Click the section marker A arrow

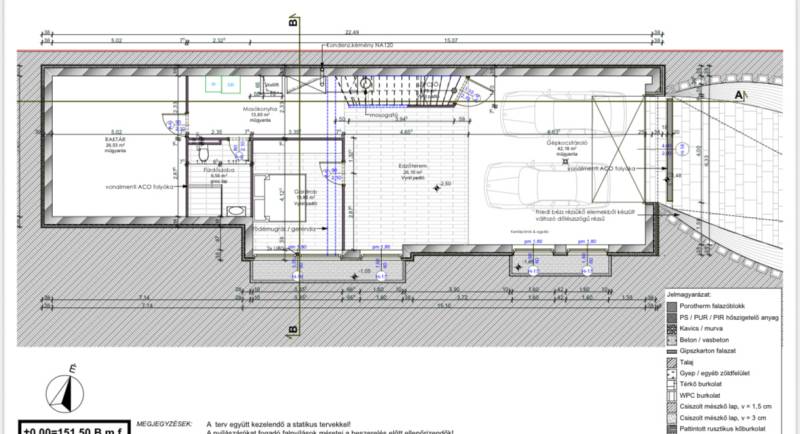click(x=739, y=95)
